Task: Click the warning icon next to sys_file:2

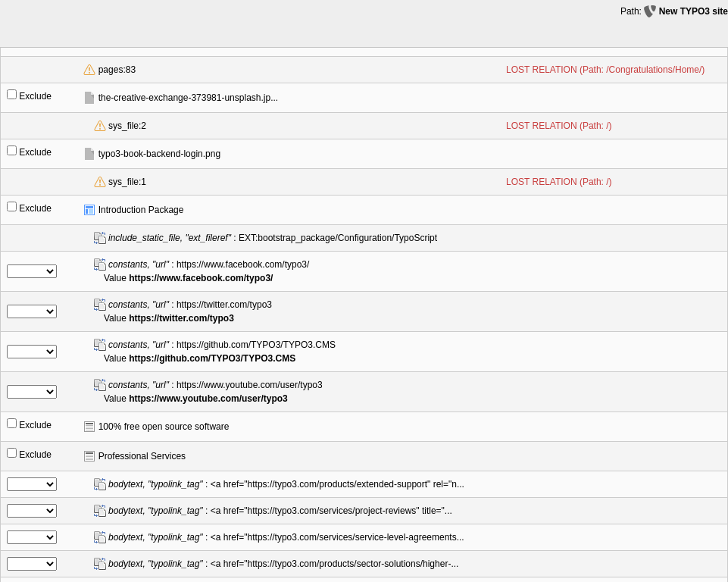Action: (x=100, y=126)
